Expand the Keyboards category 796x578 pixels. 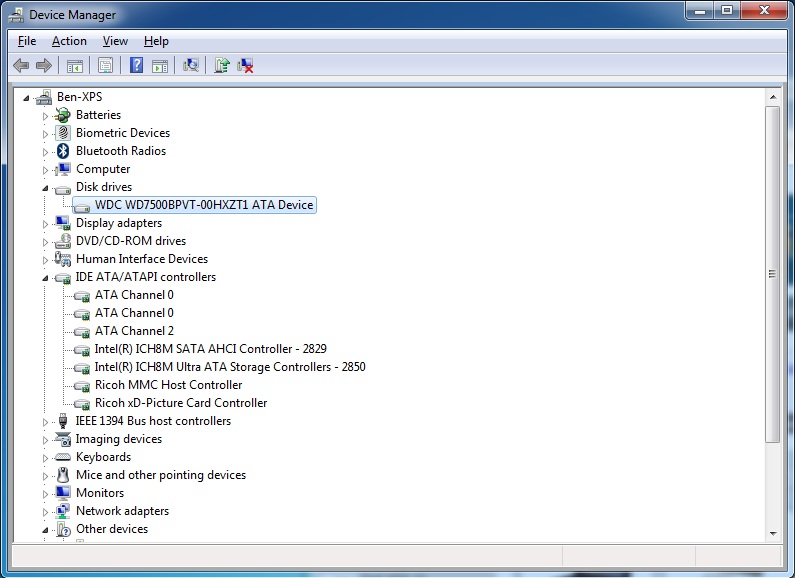tap(45, 458)
